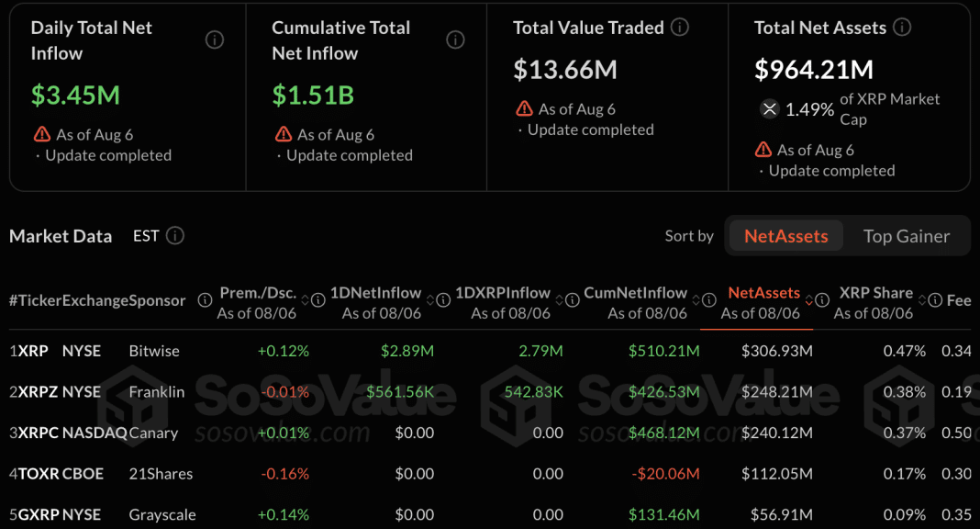The image size is (980, 529).
Task: Click info icon beside Daily Total Net Inflow
Action: 215,40
